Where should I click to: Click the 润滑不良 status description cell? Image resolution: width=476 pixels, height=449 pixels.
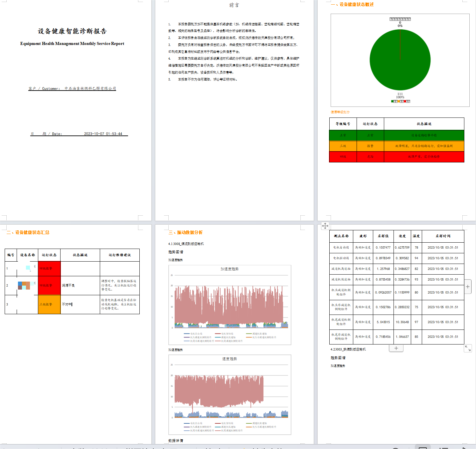coord(80,285)
